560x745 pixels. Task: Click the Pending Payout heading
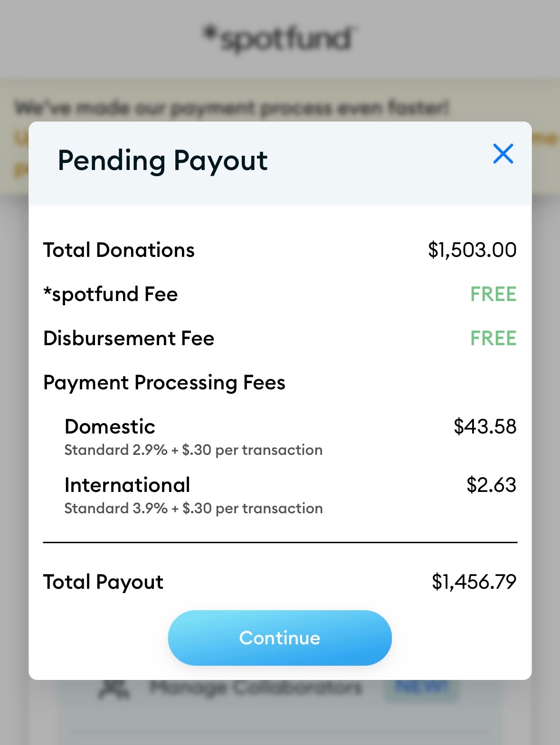click(162, 160)
